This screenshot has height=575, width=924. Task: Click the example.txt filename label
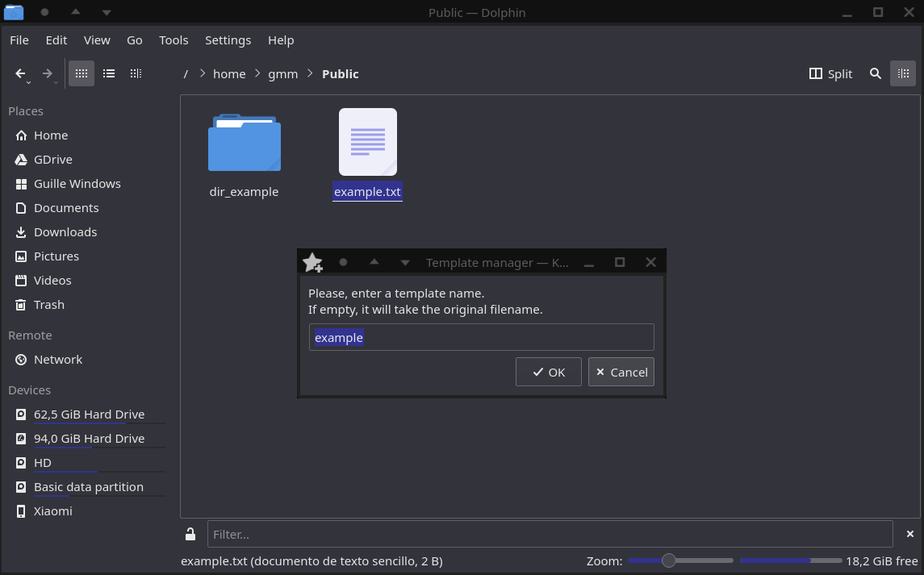tap(367, 191)
